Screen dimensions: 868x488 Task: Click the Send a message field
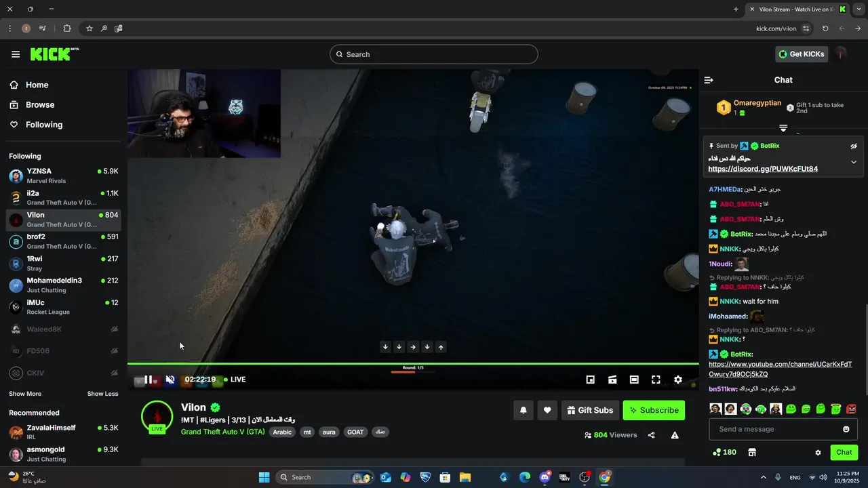783,429
